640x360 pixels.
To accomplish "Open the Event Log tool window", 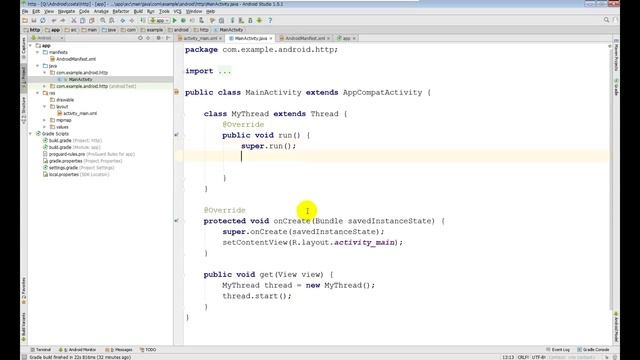I will coord(558,350).
